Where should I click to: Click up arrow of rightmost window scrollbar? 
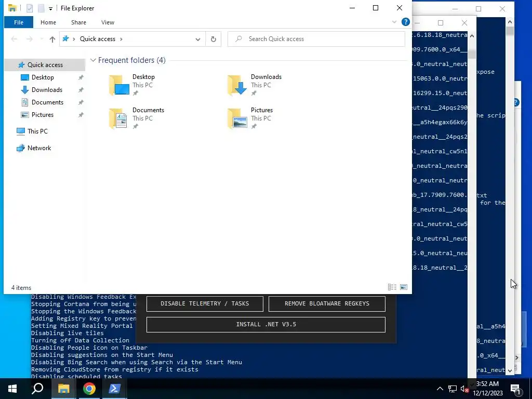coord(510,22)
